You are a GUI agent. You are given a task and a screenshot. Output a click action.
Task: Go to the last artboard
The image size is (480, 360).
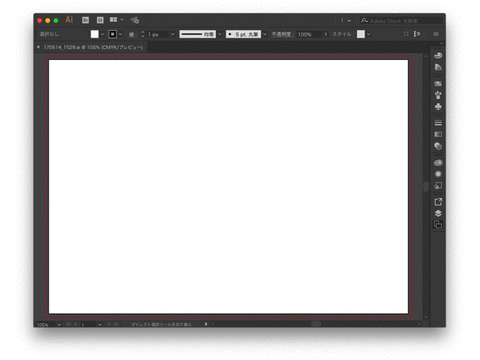[x=116, y=324]
